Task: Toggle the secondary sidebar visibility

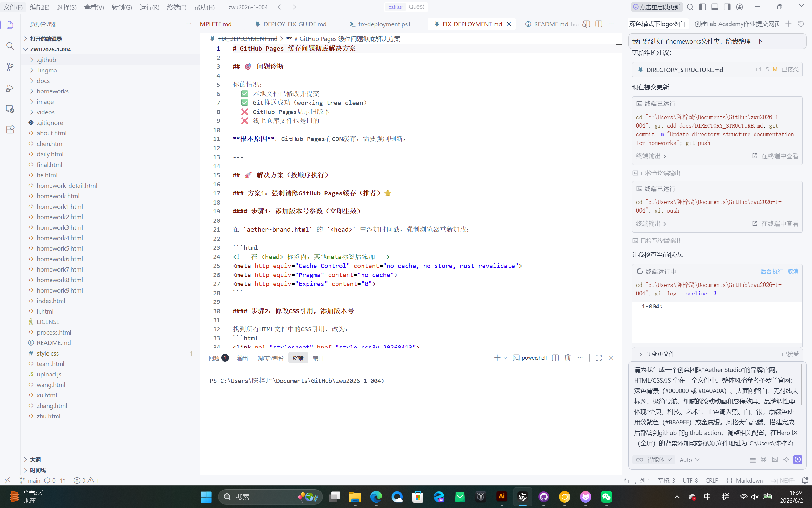Action: tap(727, 7)
